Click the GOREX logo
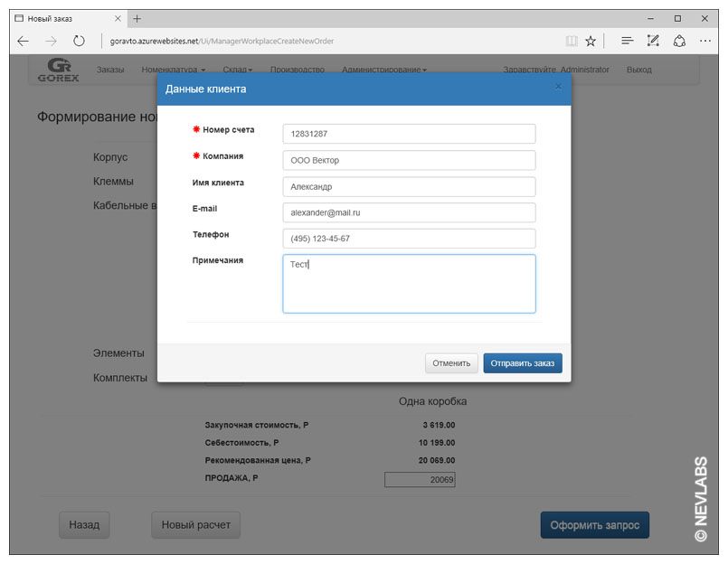This screenshot has width=728, height=564. (59, 70)
